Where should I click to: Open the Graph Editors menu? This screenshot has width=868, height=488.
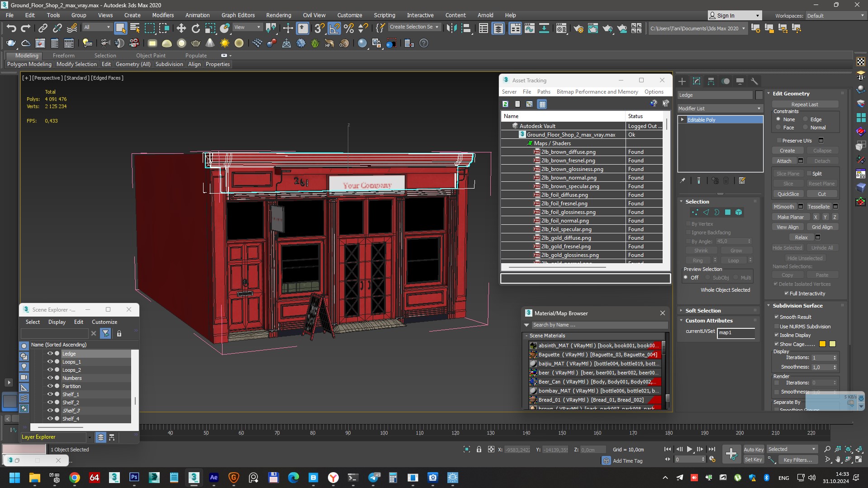(238, 15)
